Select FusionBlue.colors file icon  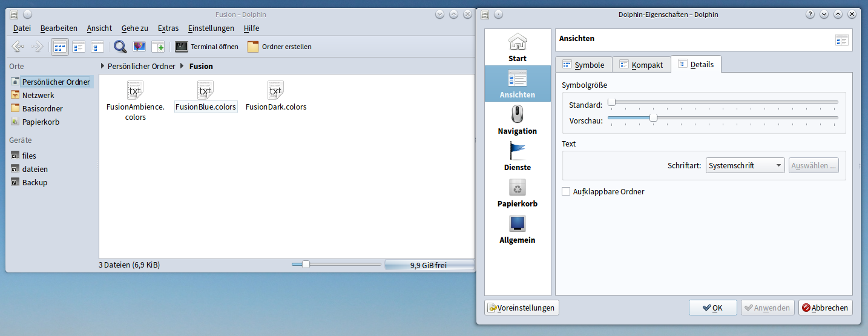[x=205, y=90]
